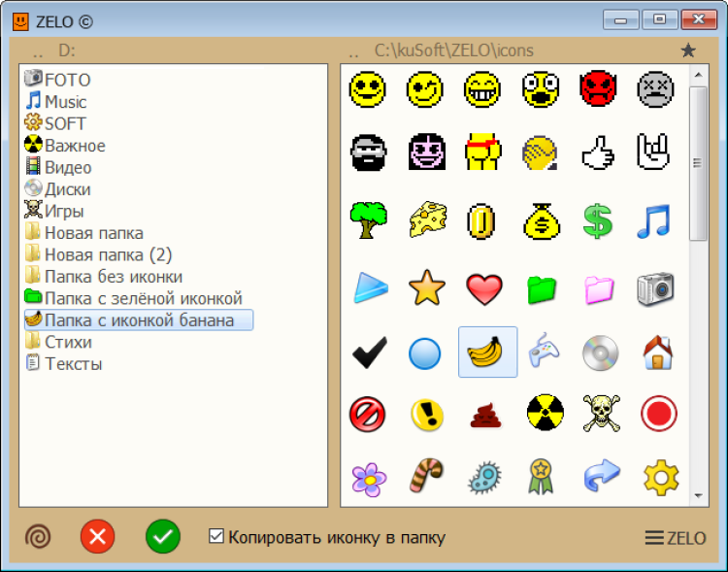Select the banana icon in the grid
728x572 pixels.
487,352
